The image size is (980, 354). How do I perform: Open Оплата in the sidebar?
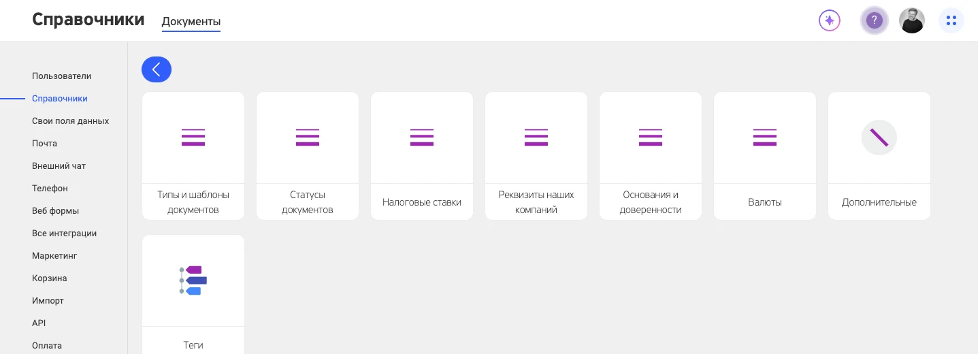coord(47,346)
